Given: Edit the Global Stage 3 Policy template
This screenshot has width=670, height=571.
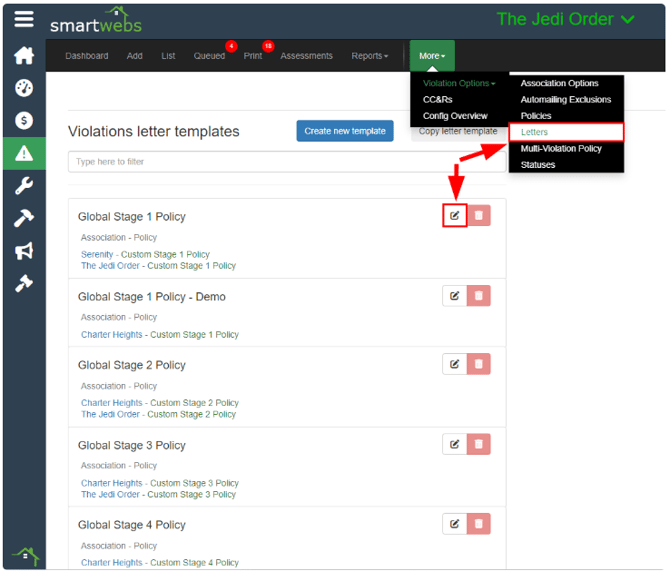Looking at the screenshot, I should tap(454, 444).
